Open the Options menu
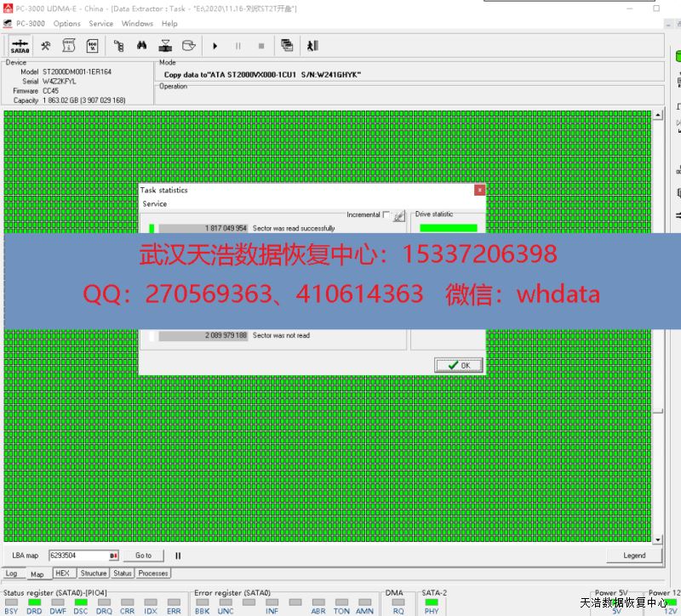 [x=67, y=24]
